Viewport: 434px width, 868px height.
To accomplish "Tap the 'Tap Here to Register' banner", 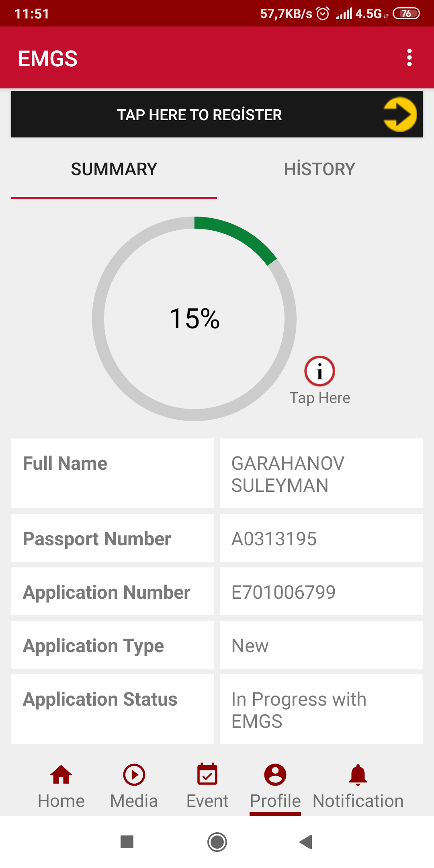I will click(x=200, y=115).
